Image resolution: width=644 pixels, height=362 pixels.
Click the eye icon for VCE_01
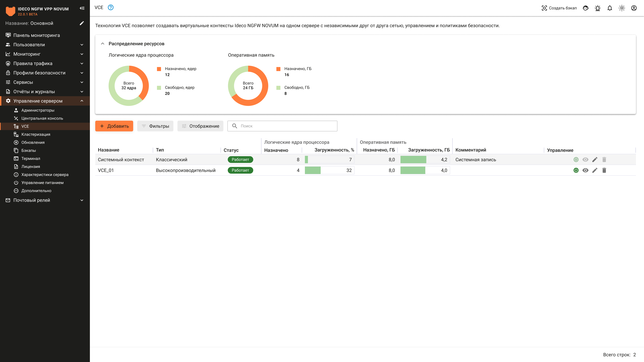coord(585,170)
